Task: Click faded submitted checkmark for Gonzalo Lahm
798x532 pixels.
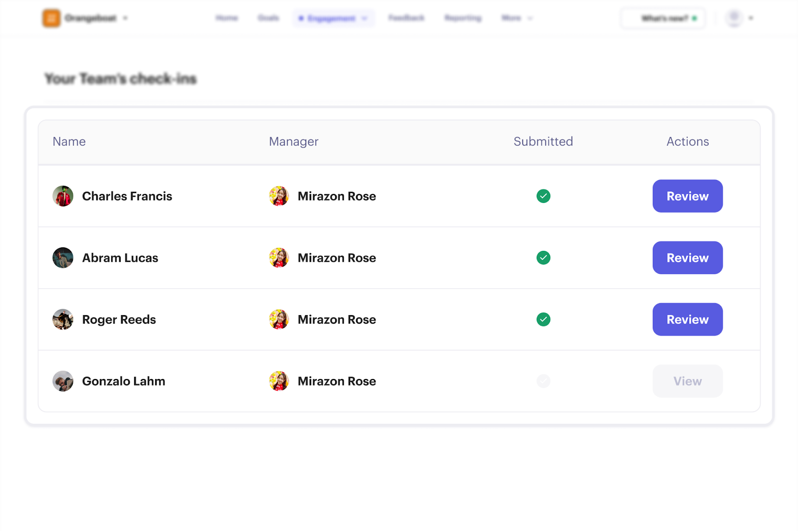Action: 543,381
